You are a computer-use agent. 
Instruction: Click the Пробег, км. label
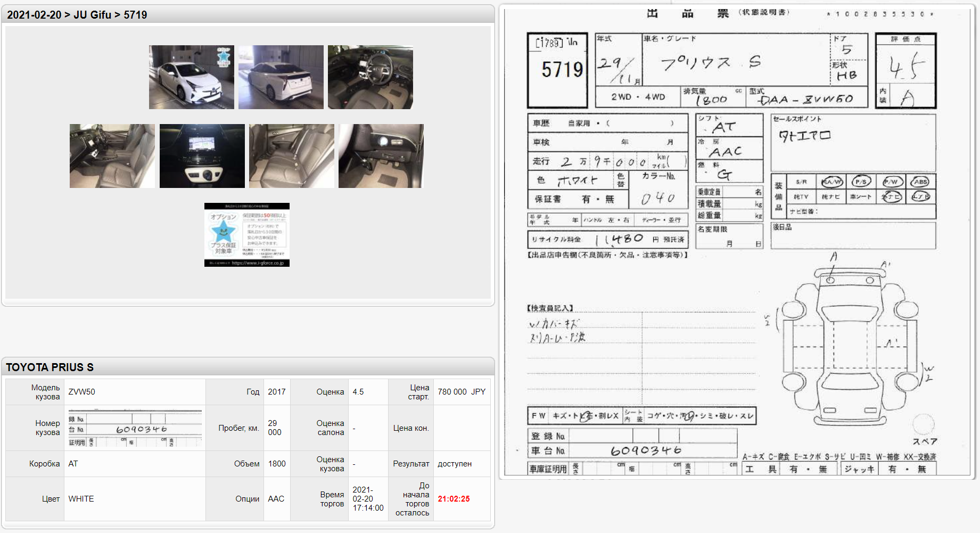click(239, 428)
